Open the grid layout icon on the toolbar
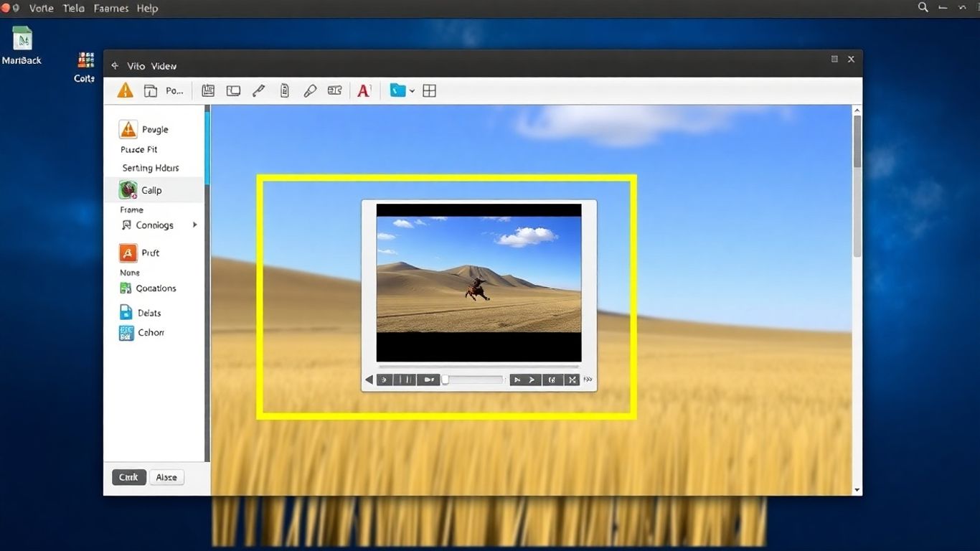The width and height of the screenshot is (980, 551). (429, 90)
